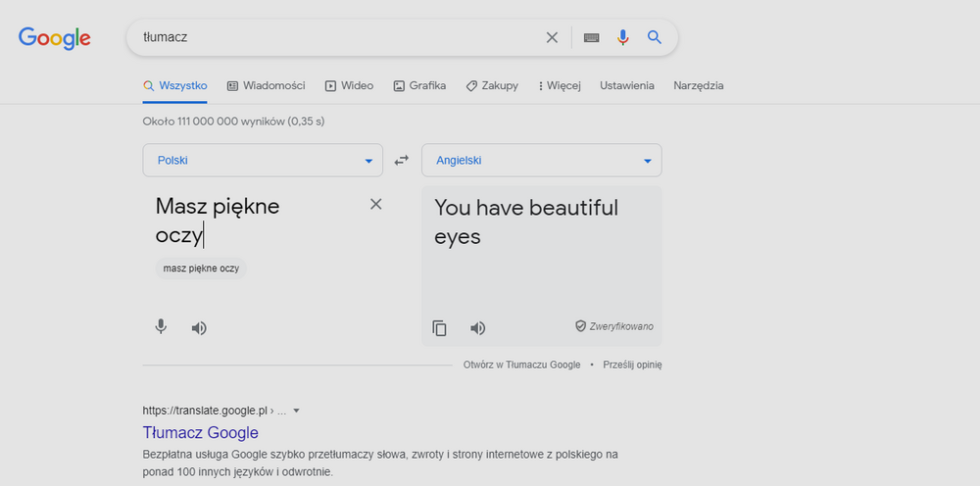Select the 'masz piękne oczy' suggestion chip

(x=201, y=268)
